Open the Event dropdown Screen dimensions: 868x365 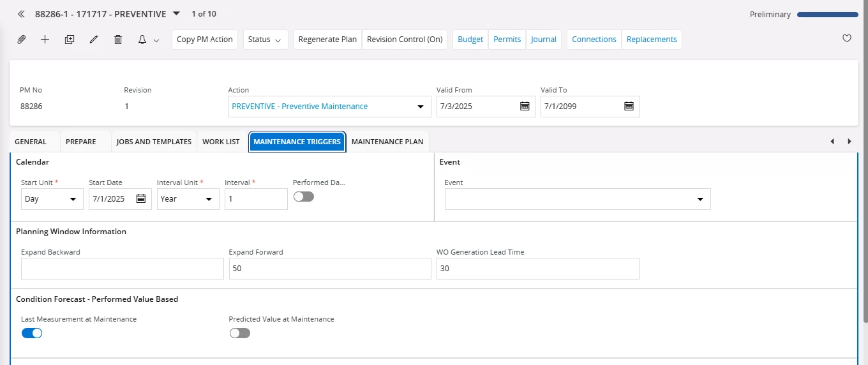click(700, 199)
